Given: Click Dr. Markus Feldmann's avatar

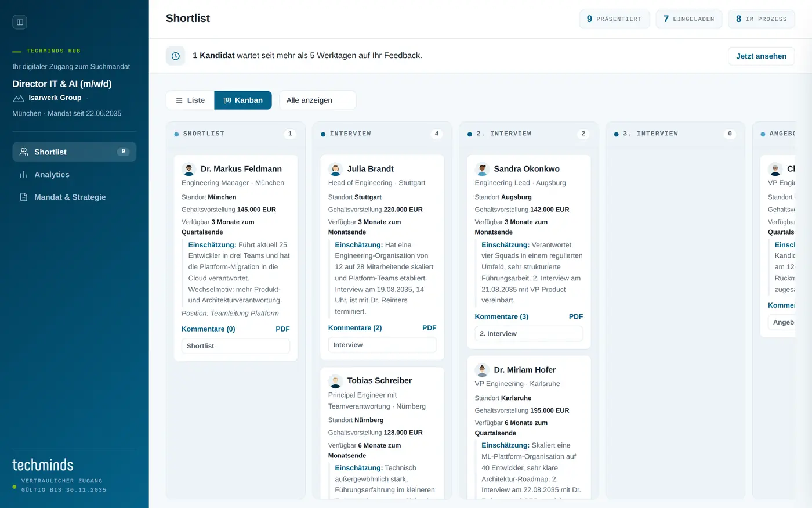Looking at the screenshot, I should [x=189, y=169].
